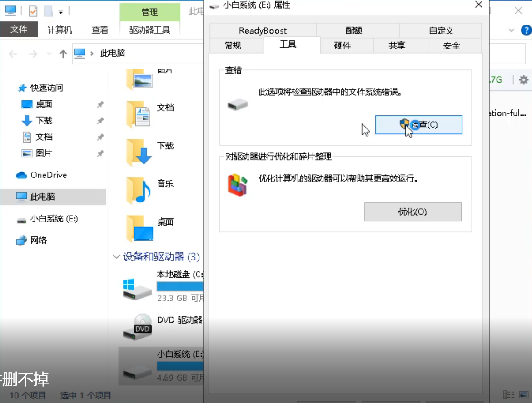Click the 优化(O) optimize button

413,212
